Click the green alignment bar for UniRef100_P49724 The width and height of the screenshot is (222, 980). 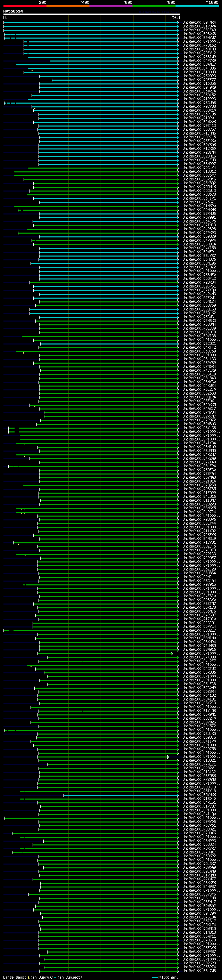(x=97, y=512)
